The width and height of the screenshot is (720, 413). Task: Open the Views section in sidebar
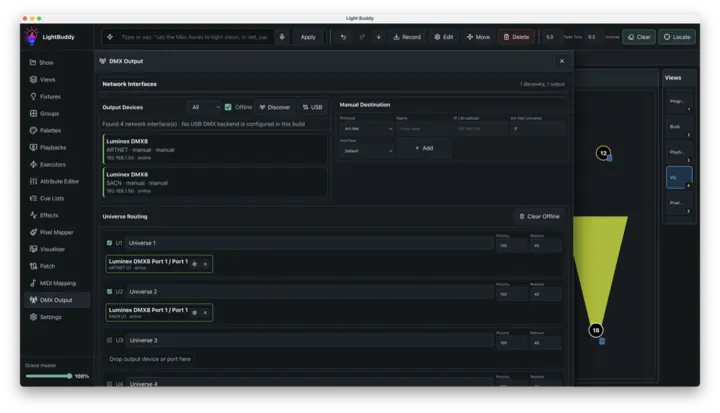(57, 79)
